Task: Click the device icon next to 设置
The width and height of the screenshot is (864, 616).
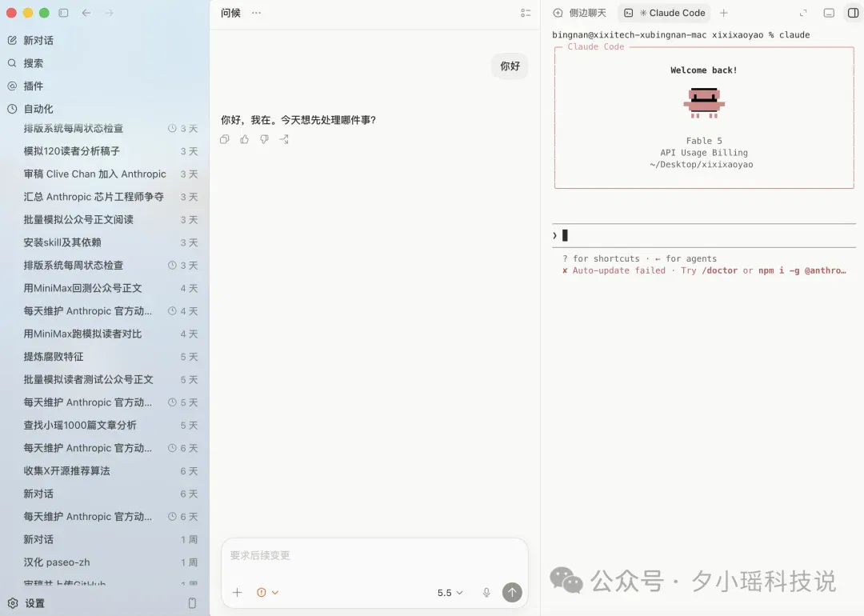Action: [x=192, y=603]
